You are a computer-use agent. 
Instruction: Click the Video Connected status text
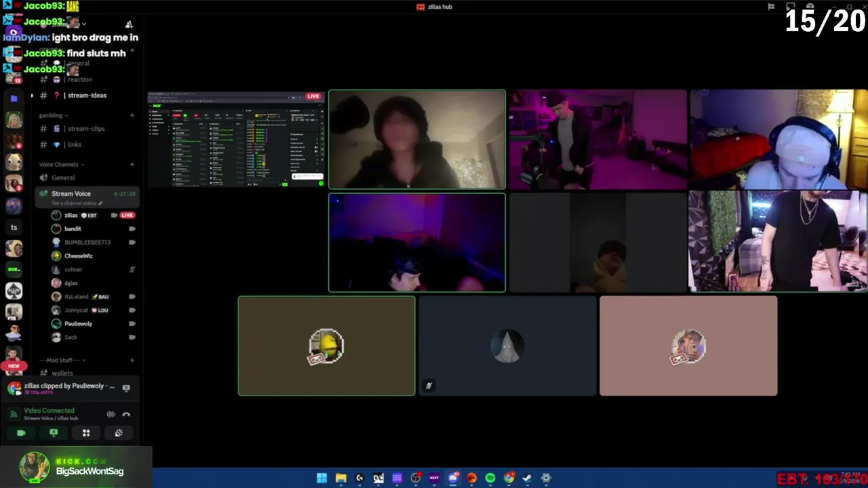[x=49, y=410]
